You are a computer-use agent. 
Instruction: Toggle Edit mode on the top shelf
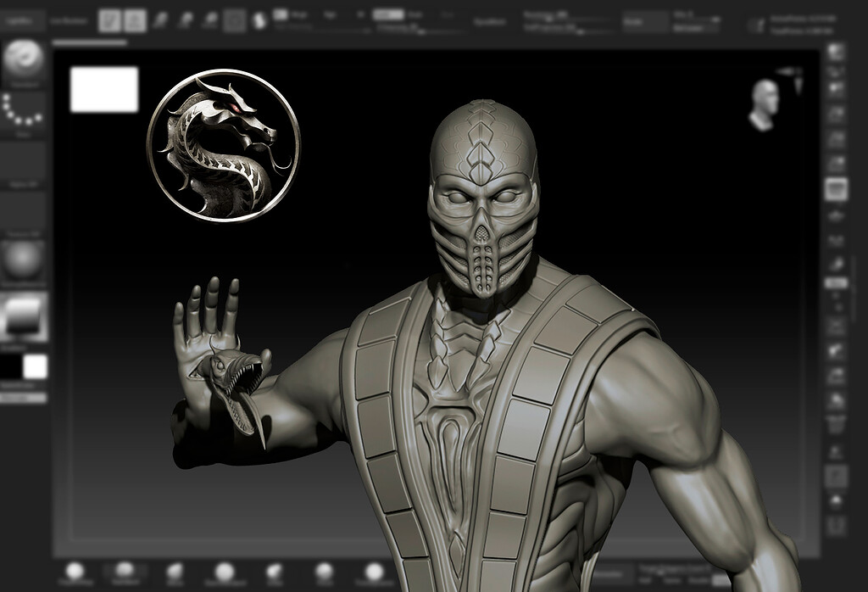point(110,17)
